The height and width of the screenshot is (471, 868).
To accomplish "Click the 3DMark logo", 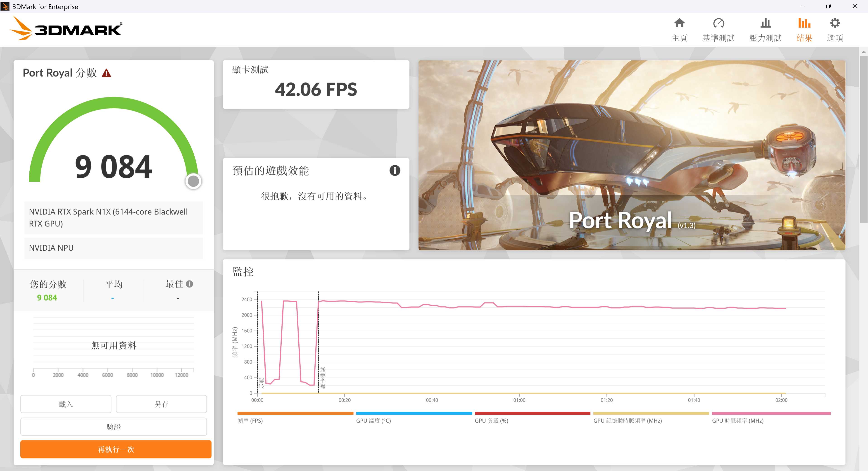I will pyautogui.click(x=66, y=28).
